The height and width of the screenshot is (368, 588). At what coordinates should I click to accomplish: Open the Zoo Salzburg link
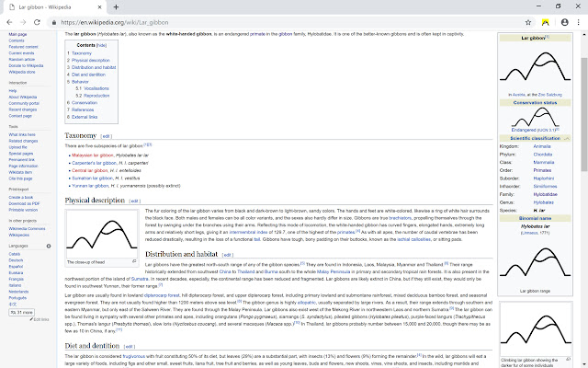tap(549, 95)
